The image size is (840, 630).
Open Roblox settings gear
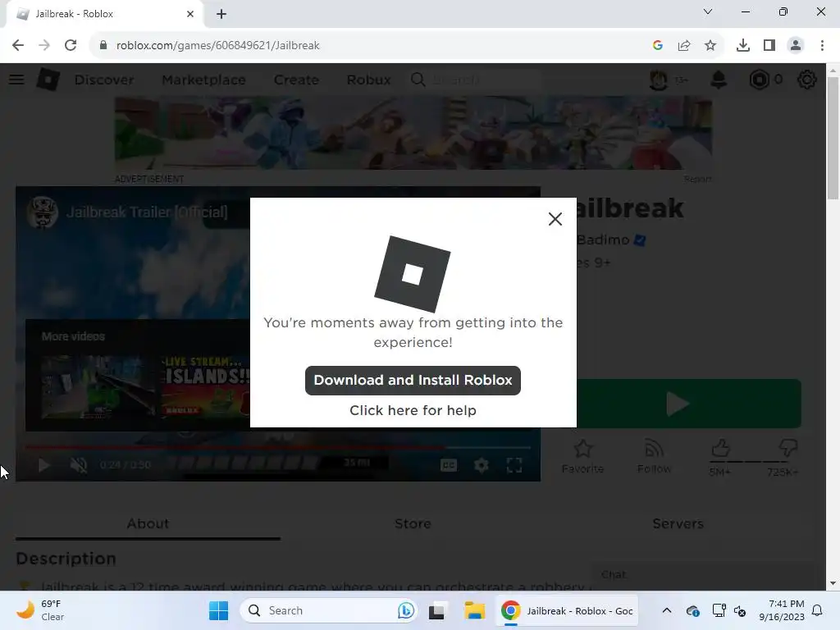807,80
